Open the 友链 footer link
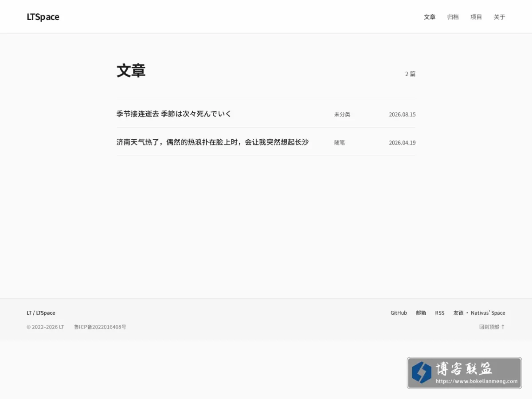The width and height of the screenshot is (532, 399). pyautogui.click(x=458, y=313)
